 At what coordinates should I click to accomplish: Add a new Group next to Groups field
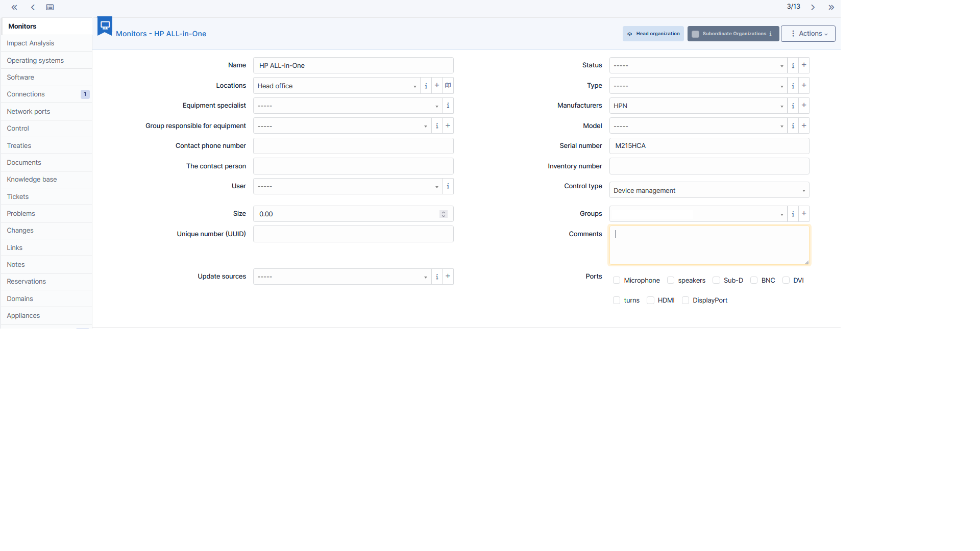[804, 214]
